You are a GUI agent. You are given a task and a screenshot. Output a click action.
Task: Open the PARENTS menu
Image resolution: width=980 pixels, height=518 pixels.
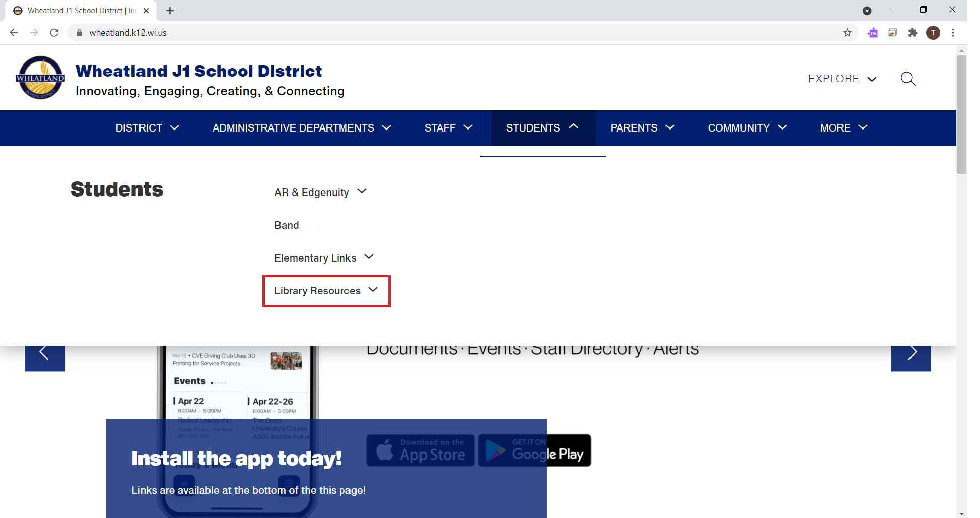point(643,128)
